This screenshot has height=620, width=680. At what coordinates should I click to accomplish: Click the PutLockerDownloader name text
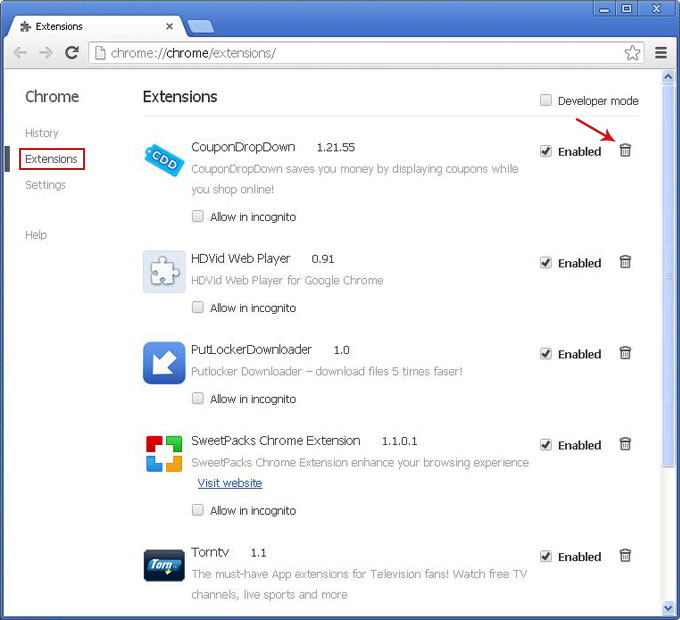click(251, 349)
